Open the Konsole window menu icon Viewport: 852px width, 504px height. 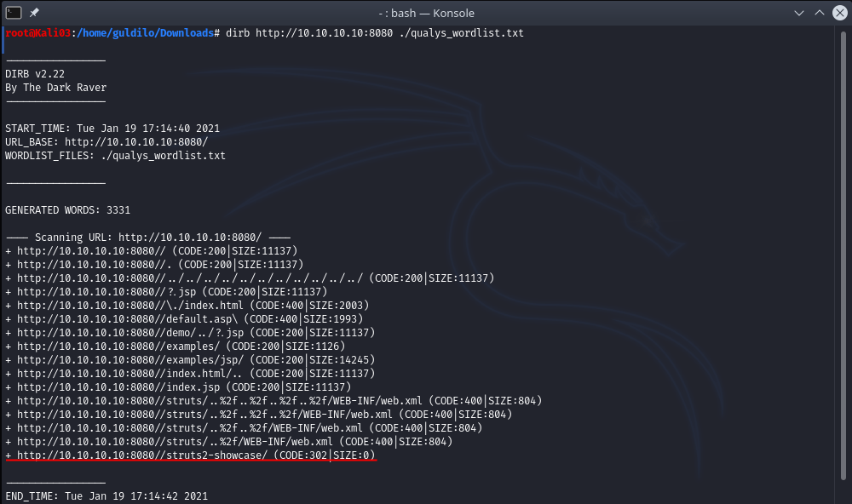pos(14,13)
